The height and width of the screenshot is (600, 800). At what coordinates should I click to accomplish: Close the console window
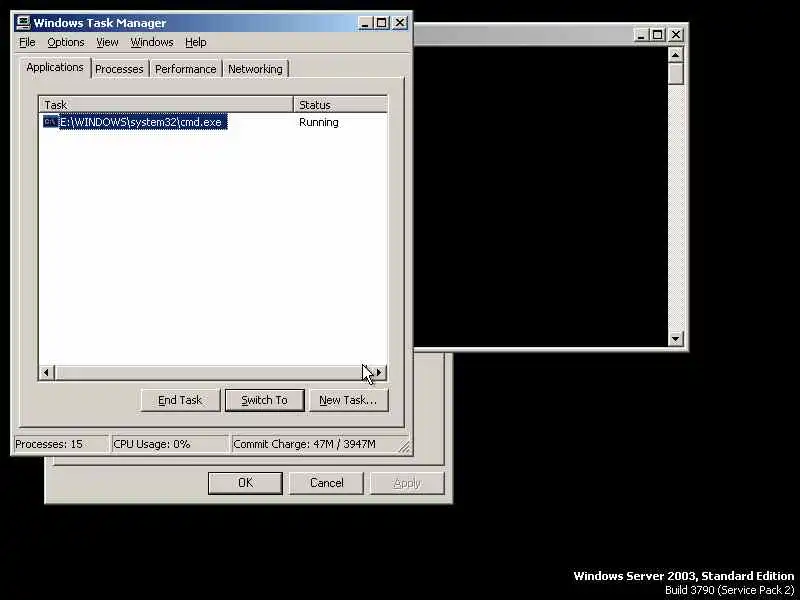point(676,35)
